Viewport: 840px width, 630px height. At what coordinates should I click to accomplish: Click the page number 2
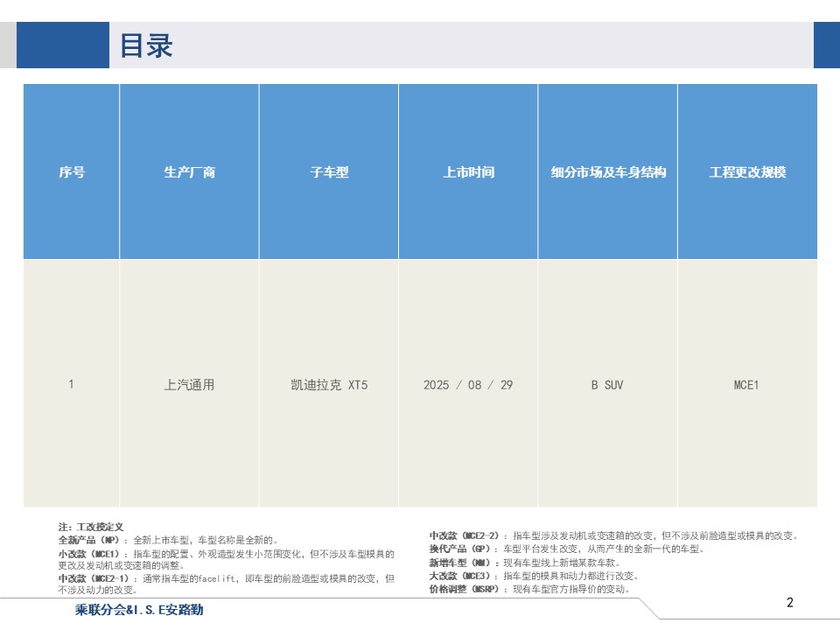789,602
